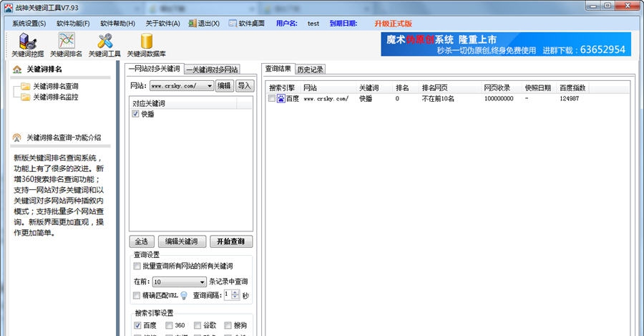The width and height of the screenshot is (644, 336).
Task: Click the test username text
Action: coord(313,24)
